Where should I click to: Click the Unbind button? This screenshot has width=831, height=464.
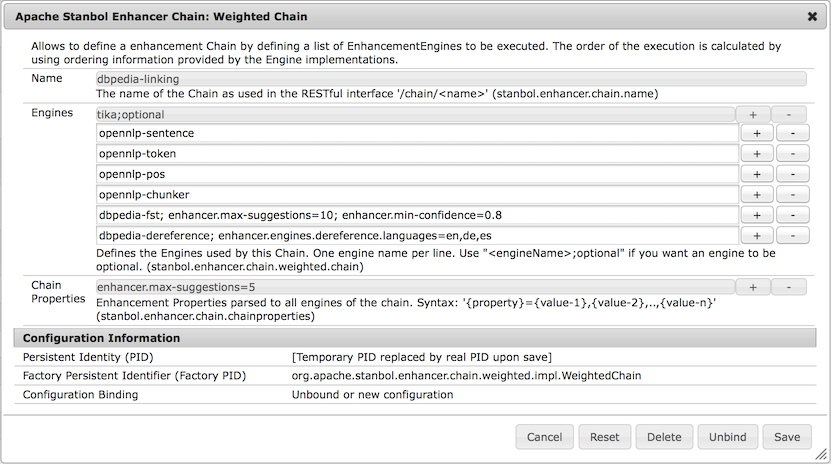pyautogui.click(x=727, y=437)
